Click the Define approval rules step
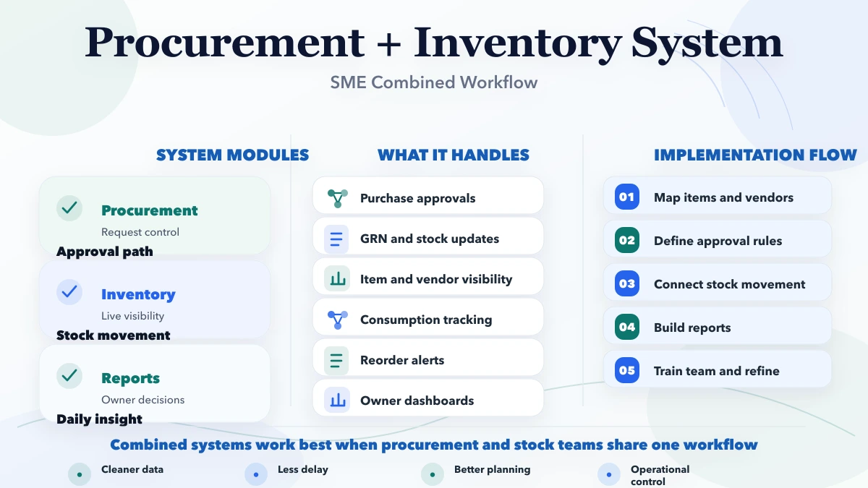The height and width of the screenshot is (488, 868). pos(717,240)
